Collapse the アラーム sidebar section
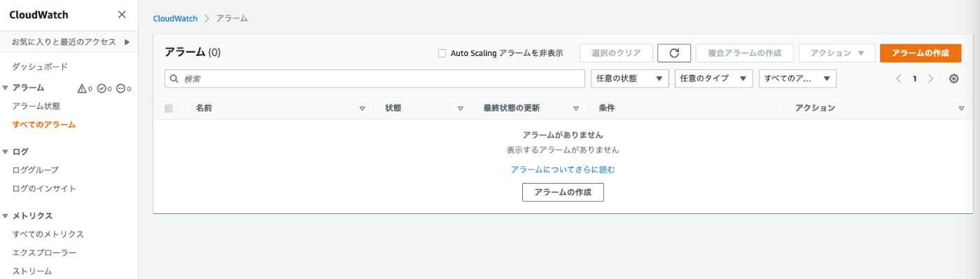This screenshot has width=980, height=279. coord(6,88)
